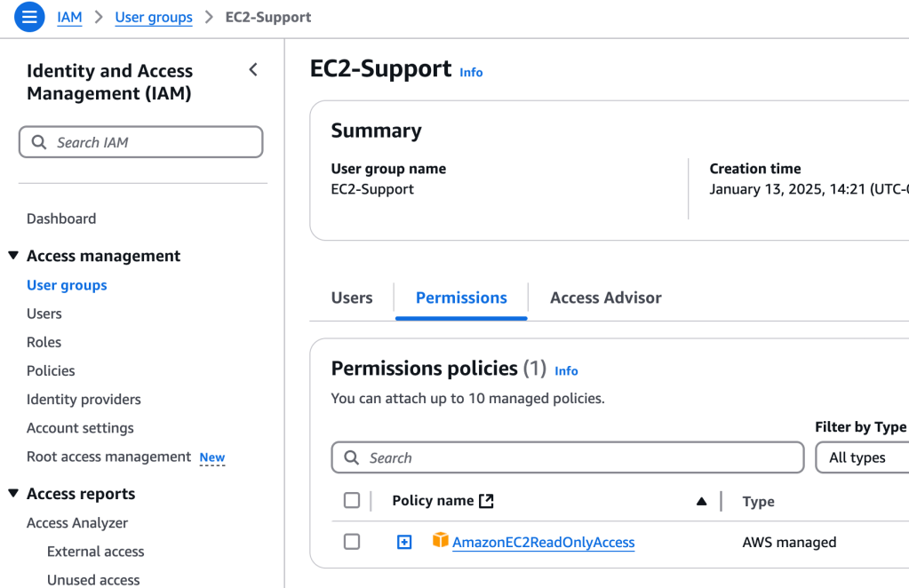
Task: Switch to the Users tab
Action: point(352,298)
